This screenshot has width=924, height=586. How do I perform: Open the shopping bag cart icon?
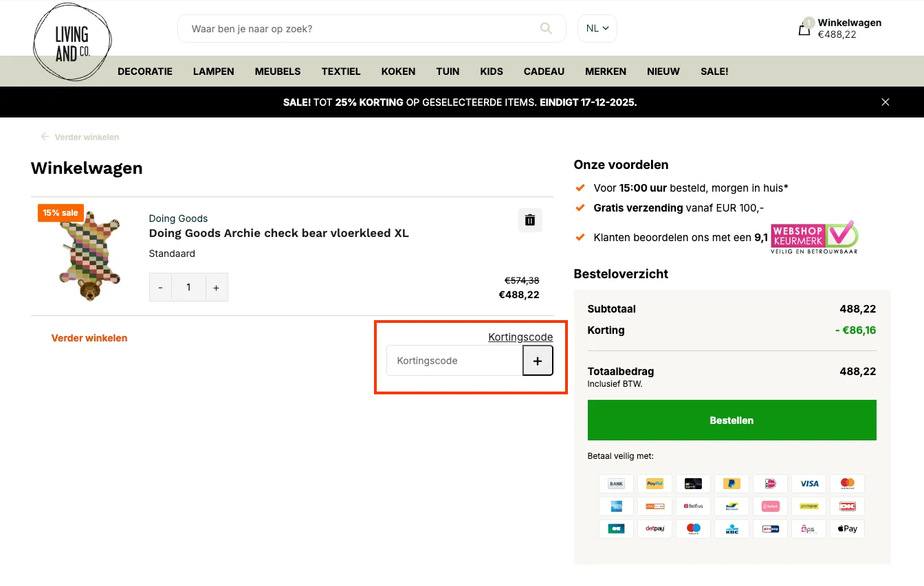[x=804, y=29]
